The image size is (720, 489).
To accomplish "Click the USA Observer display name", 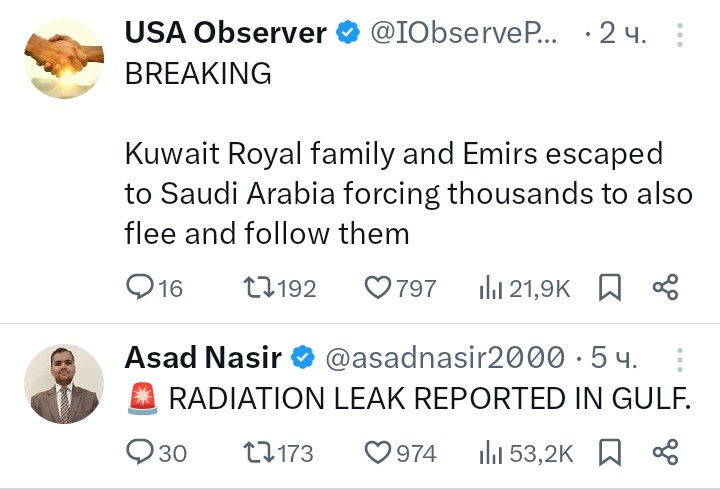I will [226, 33].
